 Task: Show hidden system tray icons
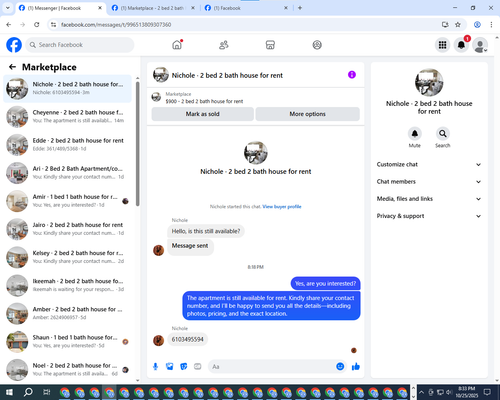[421, 392]
